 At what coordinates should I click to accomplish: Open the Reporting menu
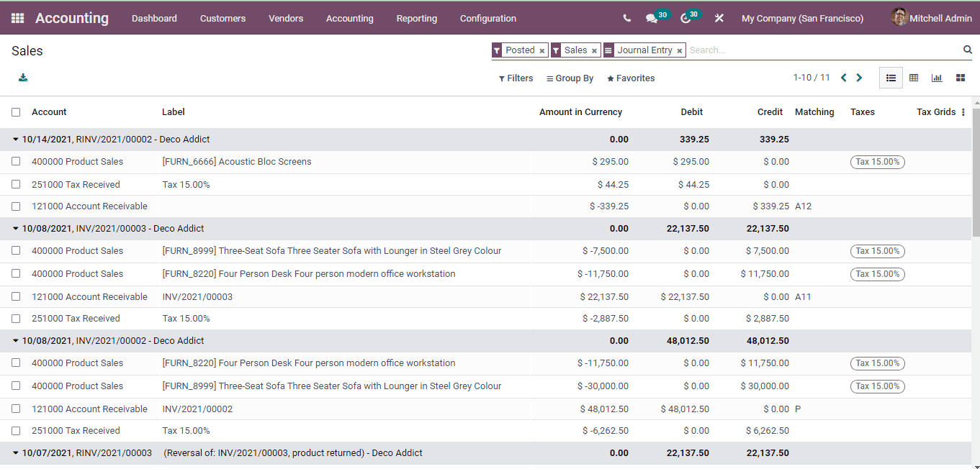pyautogui.click(x=416, y=18)
